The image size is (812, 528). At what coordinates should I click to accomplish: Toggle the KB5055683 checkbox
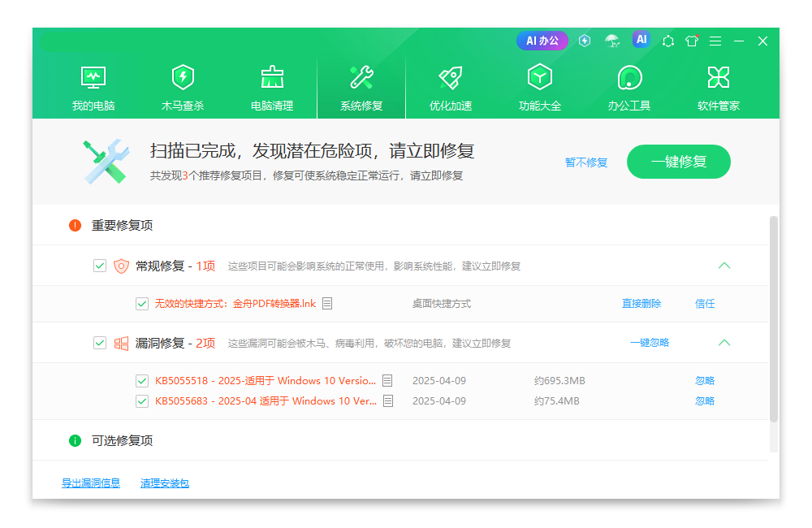pyautogui.click(x=142, y=401)
